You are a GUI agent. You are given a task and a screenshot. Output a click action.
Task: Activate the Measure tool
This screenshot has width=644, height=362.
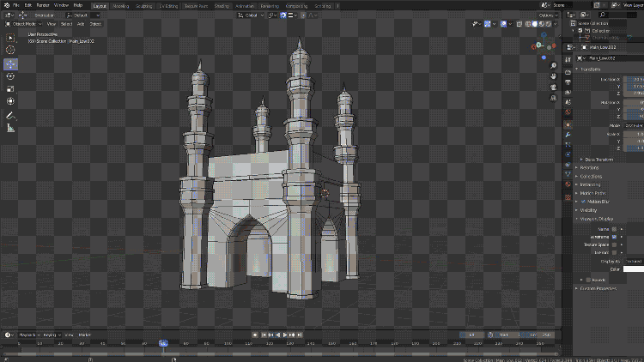(10, 128)
